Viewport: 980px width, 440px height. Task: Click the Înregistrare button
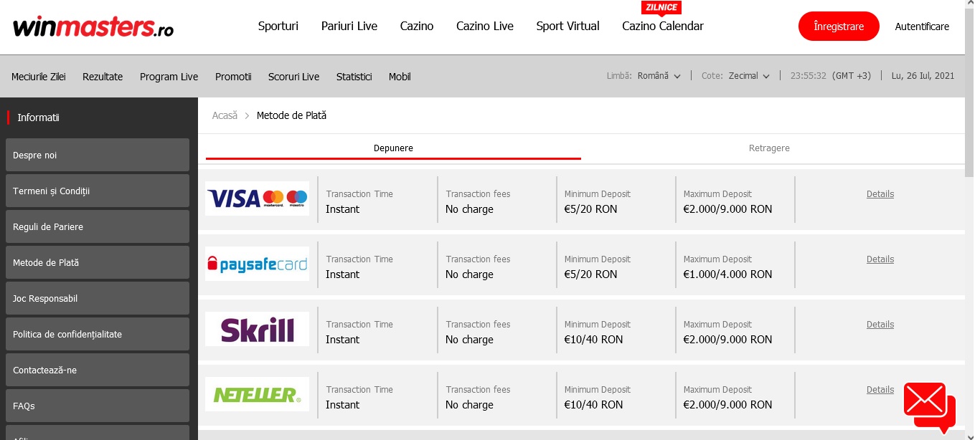point(839,27)
